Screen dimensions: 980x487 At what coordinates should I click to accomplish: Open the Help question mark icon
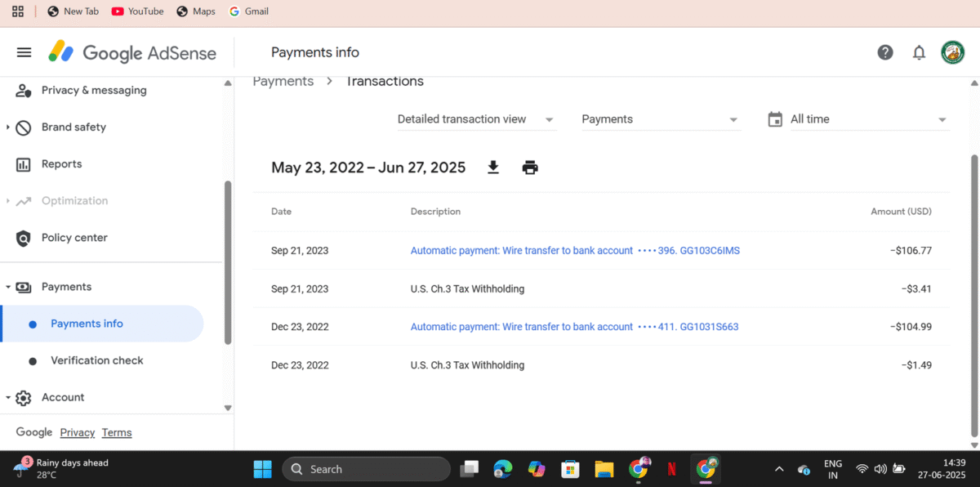885,52
